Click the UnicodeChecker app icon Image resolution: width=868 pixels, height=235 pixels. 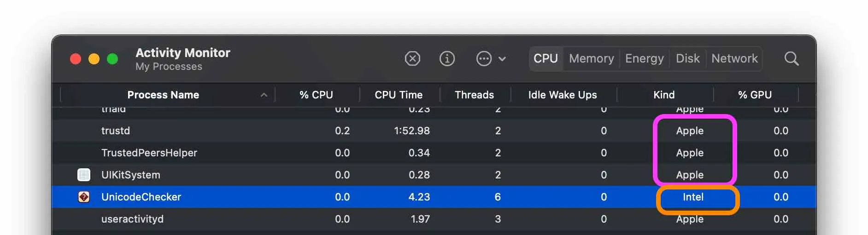(x=84, y=197)
